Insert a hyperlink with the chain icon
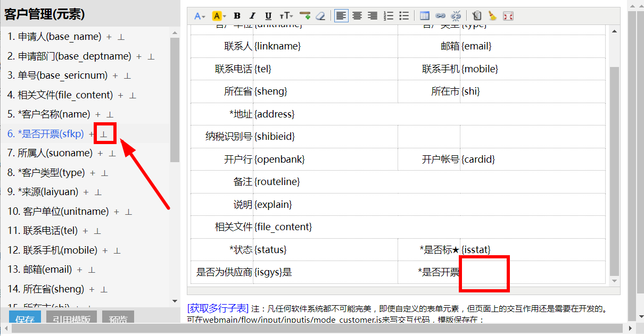This screenshot has width=644, height=336. [440, 16]
